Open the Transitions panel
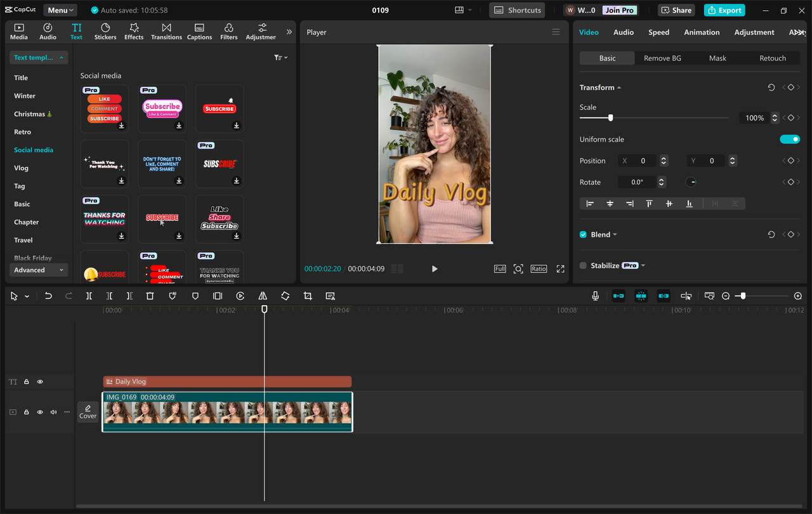 click(x=166, y=32)
